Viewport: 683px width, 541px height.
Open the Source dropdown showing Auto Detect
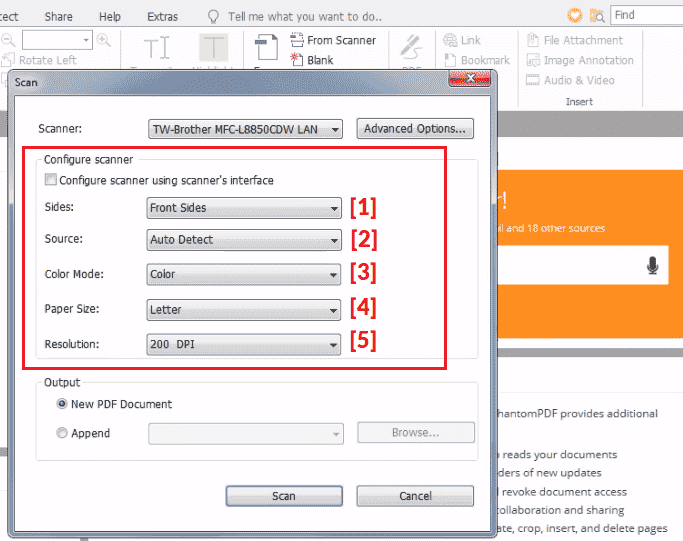pos(244,240)
